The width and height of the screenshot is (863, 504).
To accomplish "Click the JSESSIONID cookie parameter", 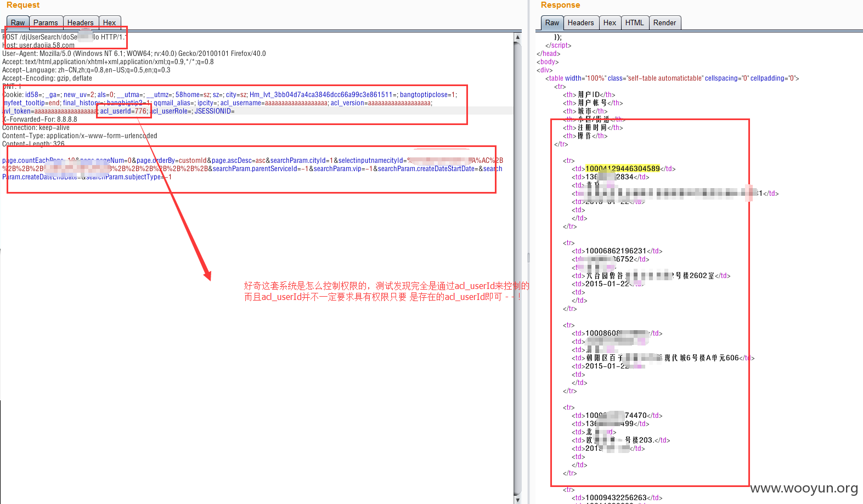I will point(215,111).
